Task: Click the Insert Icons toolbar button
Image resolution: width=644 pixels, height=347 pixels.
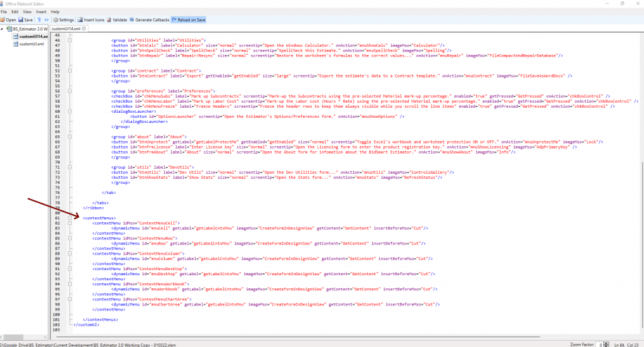Action: coord(91,20)
